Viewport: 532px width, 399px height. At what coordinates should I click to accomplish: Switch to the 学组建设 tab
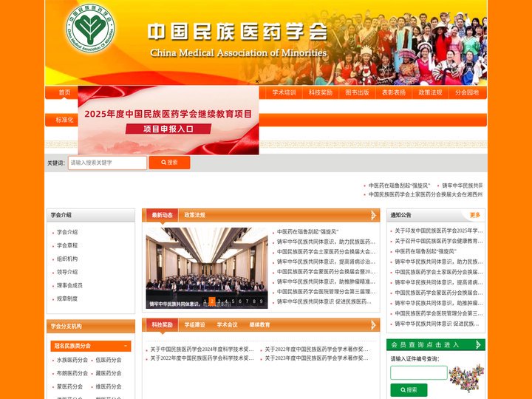(195, 325)
